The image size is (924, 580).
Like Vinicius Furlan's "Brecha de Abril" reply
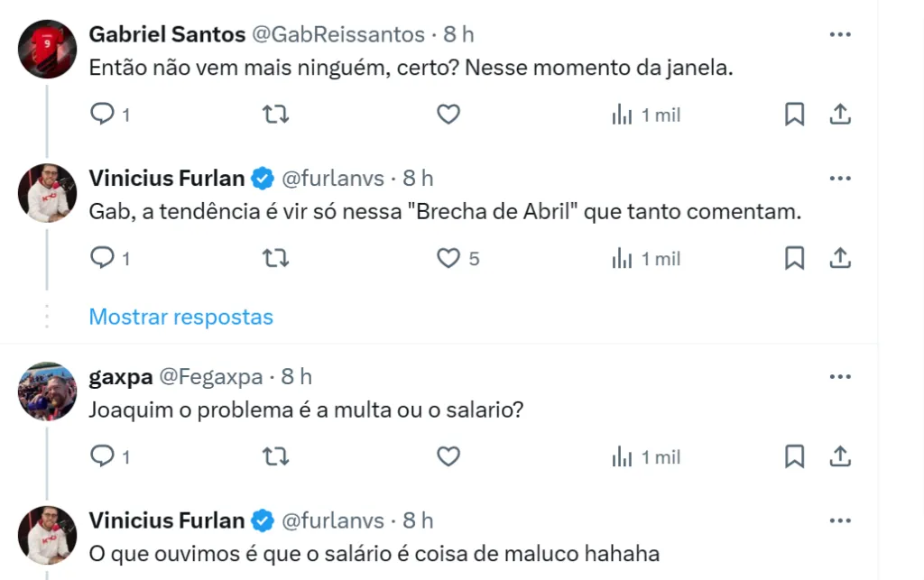tap(448, 259)
